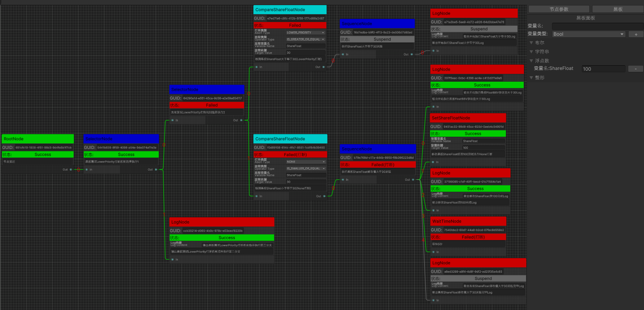
Task: Click Out port of the red Failed SelectorNode
Action: click(x=242, y=120)
